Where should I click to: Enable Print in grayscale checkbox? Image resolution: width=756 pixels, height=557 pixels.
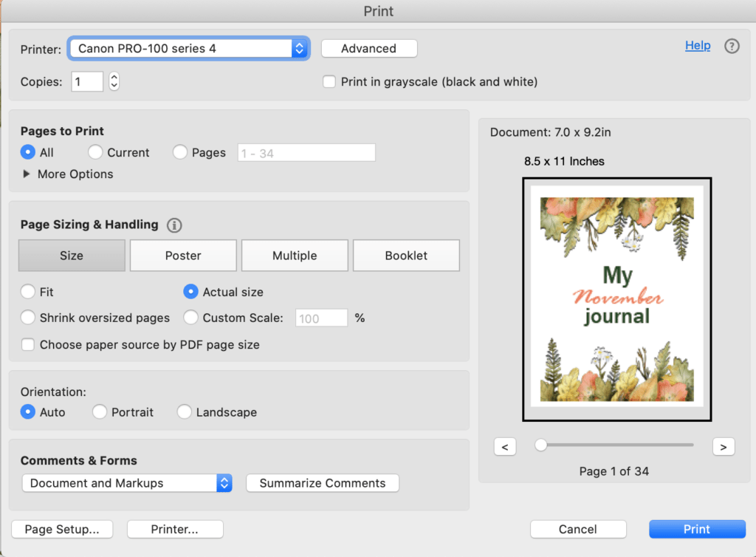click(x=329, y=81)
